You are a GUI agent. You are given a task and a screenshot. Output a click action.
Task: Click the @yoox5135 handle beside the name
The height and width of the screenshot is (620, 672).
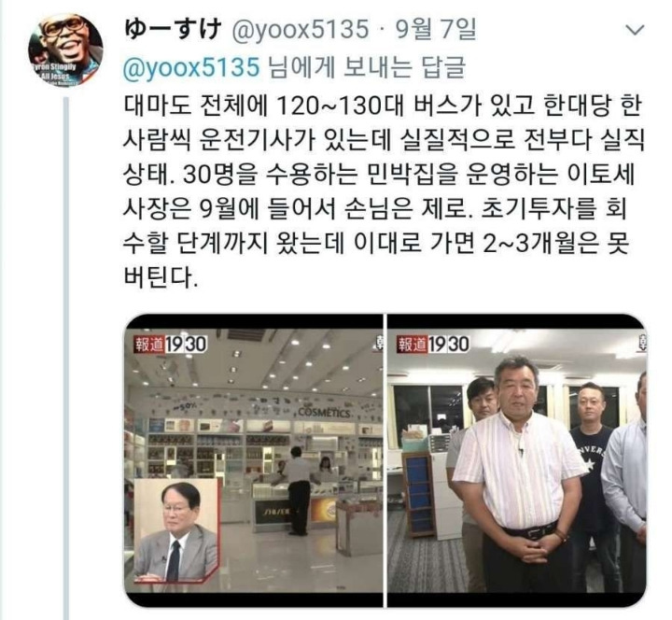coord(300,30)
